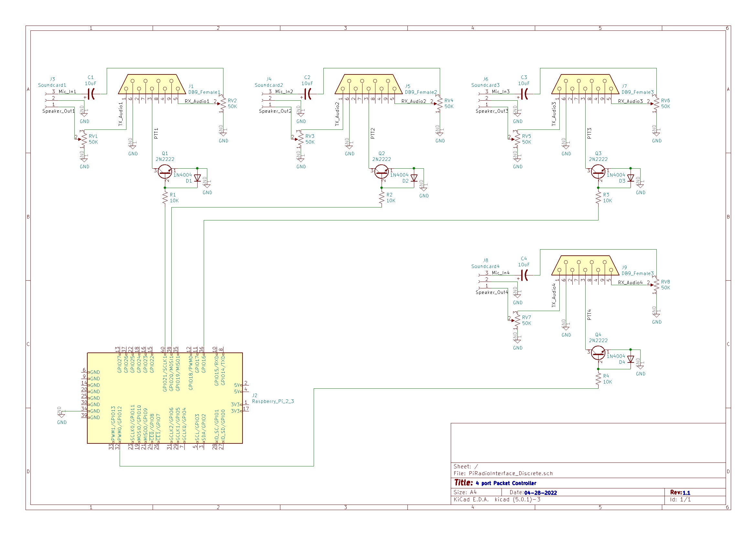Click the TX_Audio1 net label
This screenshot has height=535, width=756.
coord(121,114)
